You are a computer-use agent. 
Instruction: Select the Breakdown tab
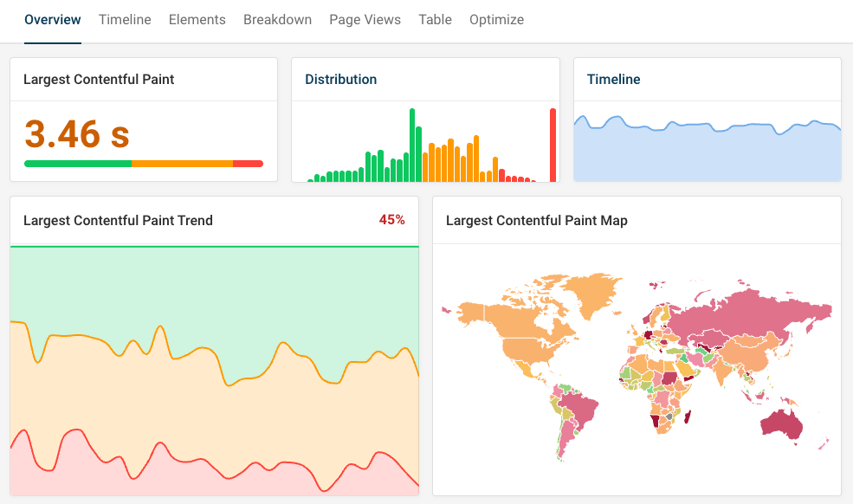click(277, 19)
